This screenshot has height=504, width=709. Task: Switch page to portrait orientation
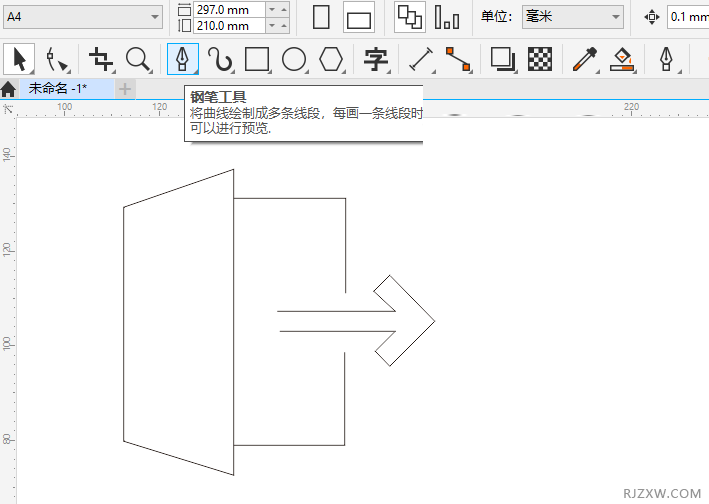pyautogui.click(x=321, y=17)
